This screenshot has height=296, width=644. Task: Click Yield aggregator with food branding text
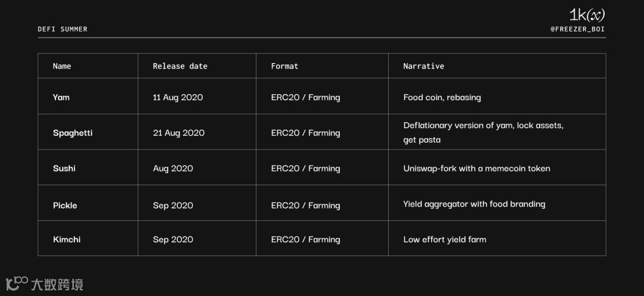click(x=474, y=204)
